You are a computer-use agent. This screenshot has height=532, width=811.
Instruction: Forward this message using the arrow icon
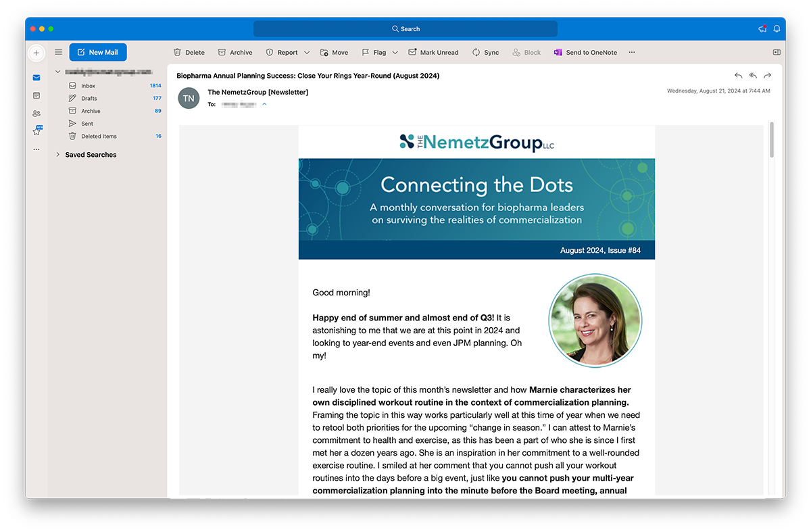(x=767, y=76)
